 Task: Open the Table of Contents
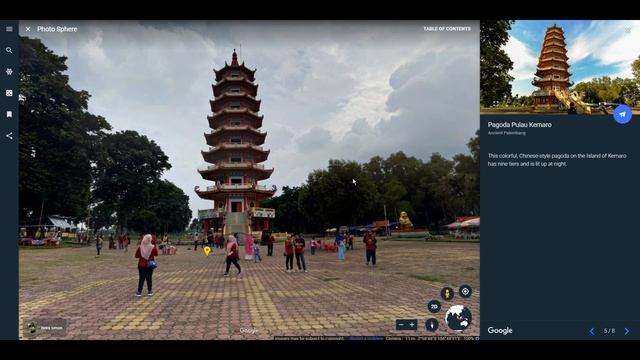click(x=447, y=29)
